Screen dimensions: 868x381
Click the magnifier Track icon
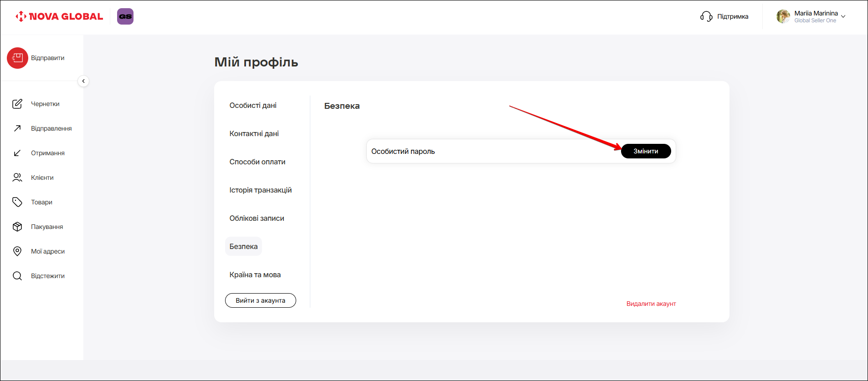point(17,276)
